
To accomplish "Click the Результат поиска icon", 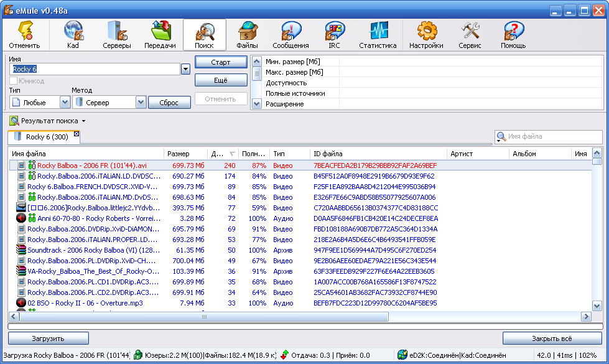I will pos(14,121).
